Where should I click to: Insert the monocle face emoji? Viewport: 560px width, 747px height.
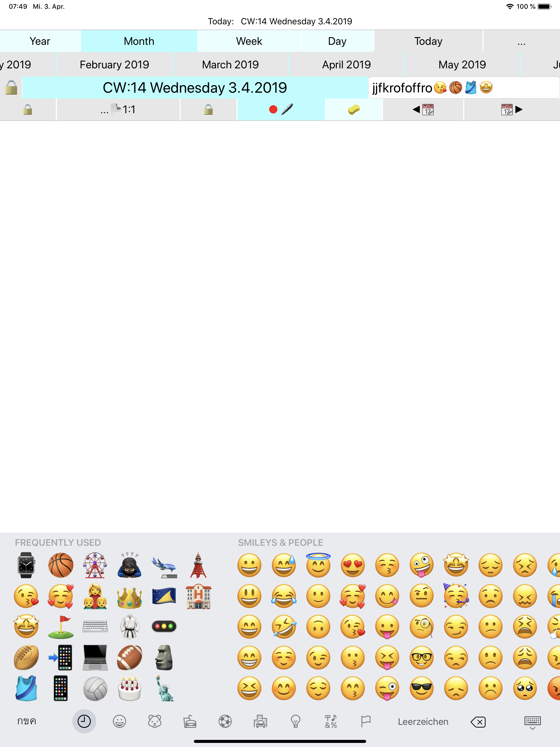[422, 627]
